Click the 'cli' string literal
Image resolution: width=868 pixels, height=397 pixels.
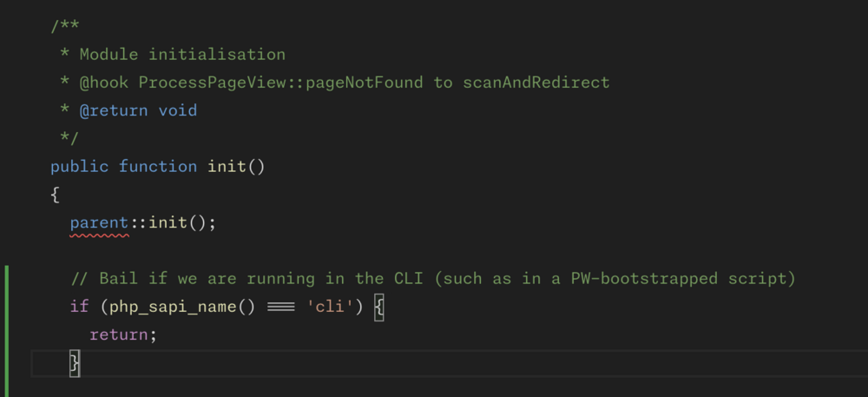[x=330, y=307]
